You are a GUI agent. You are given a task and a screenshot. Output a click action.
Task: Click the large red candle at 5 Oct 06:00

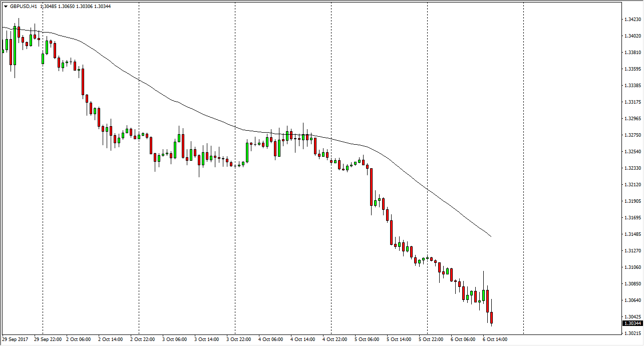click(x=371, y=187)
